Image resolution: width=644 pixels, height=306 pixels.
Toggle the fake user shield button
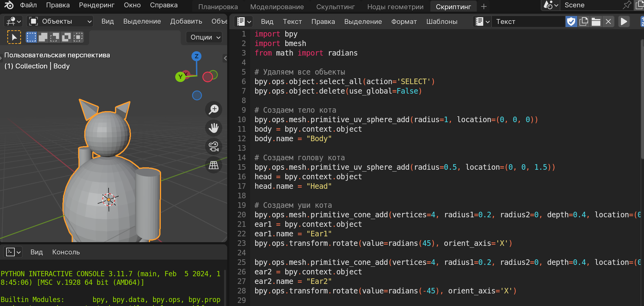(x=571, y=21)
